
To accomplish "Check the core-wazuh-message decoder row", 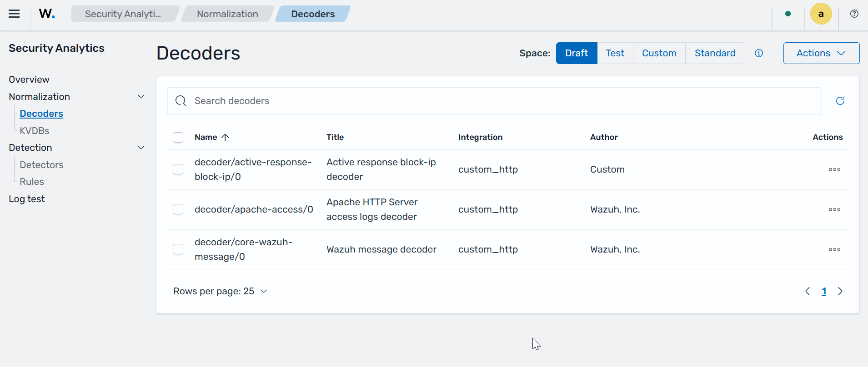I will click(178, 249).
